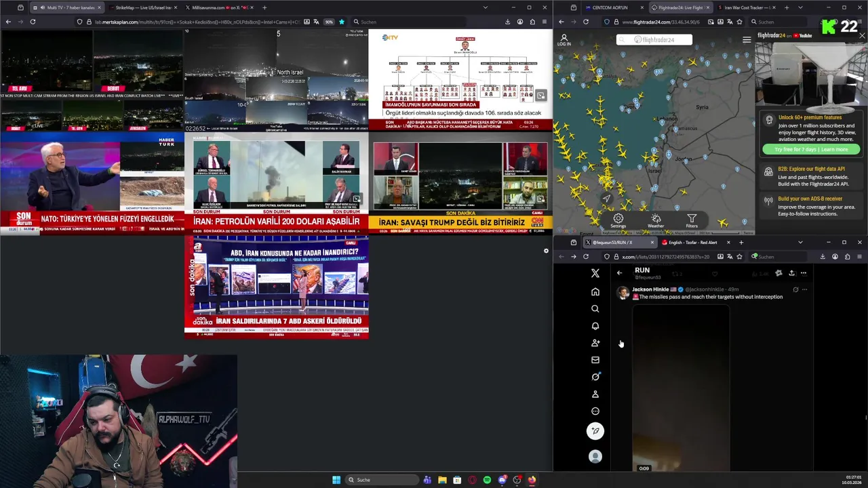Reload the Multi TV browser page
The height and width of the screenshot is (488, 868).
pos(33,22)
